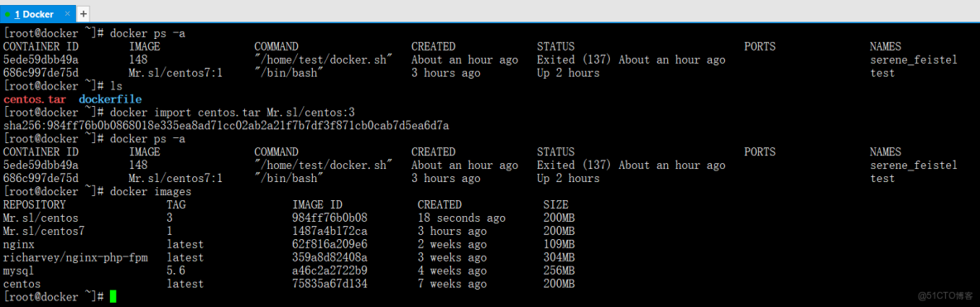The width and height of the screenshot is (980, 307).
Task: Click the CREATED header of the images table
Action: [440, 204]
